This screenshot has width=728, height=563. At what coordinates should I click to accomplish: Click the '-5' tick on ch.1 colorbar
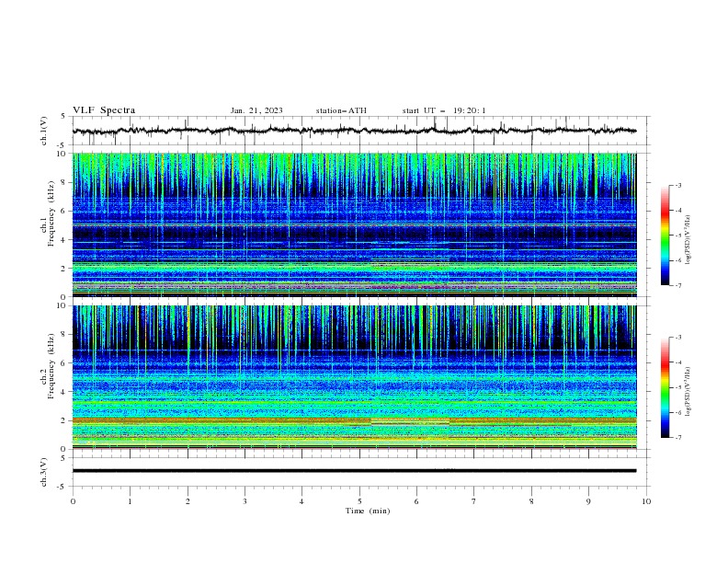point(678,236)
